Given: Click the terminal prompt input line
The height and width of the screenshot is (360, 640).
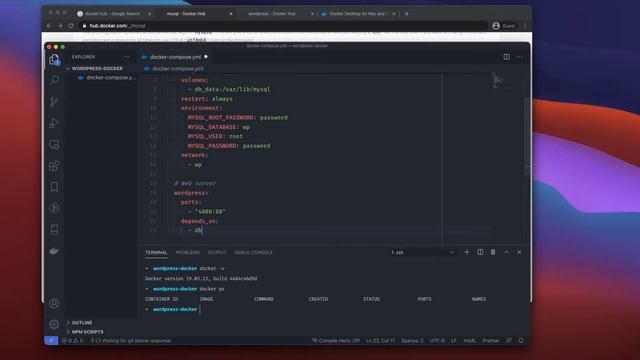Looking at the screenshot, I should tap(335, 309).
